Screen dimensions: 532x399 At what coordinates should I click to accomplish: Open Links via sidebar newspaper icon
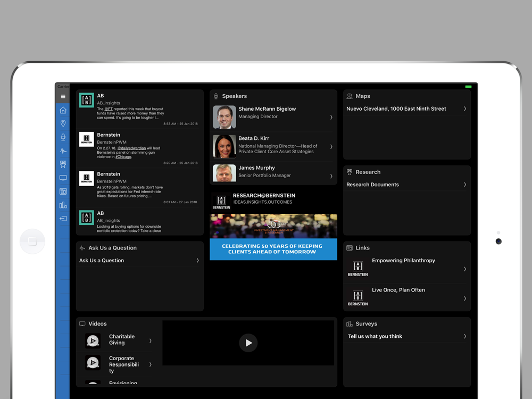point(63,192)
